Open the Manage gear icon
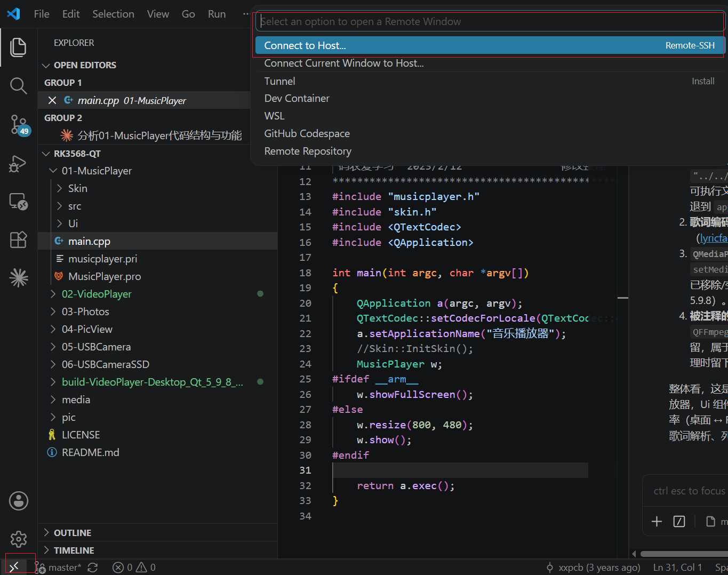Screen dimensions: 728x575 click(18, 539)
